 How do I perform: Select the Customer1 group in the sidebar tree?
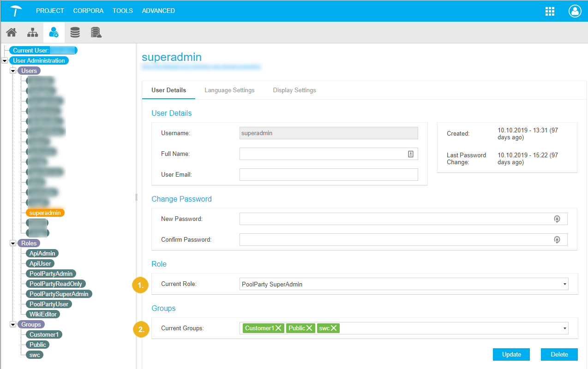click(44, 334)
